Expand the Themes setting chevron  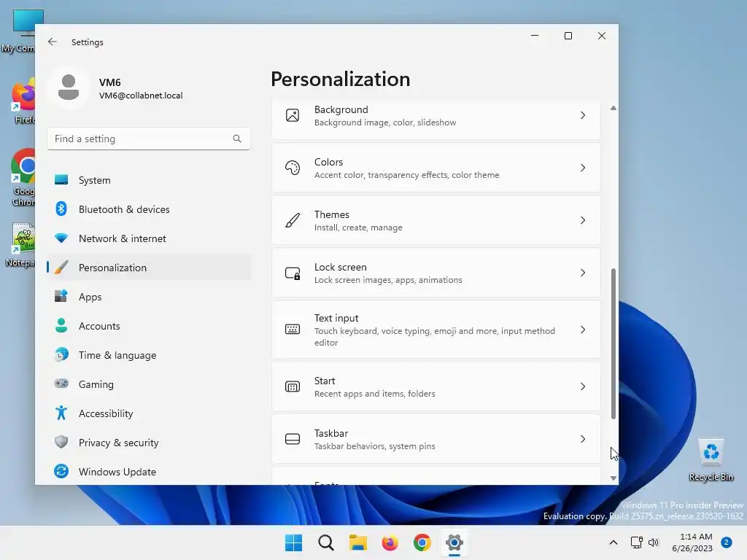tap(583, 220)
